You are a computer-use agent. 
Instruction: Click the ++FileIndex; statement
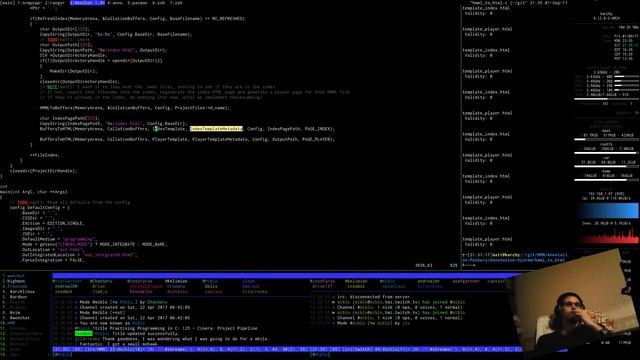pos(45,155)
